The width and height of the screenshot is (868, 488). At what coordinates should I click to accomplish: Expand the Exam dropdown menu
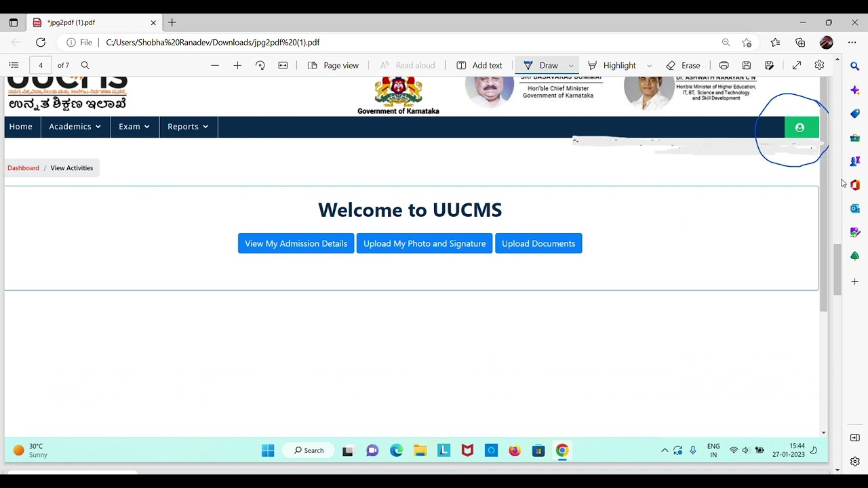coord(134,127)
